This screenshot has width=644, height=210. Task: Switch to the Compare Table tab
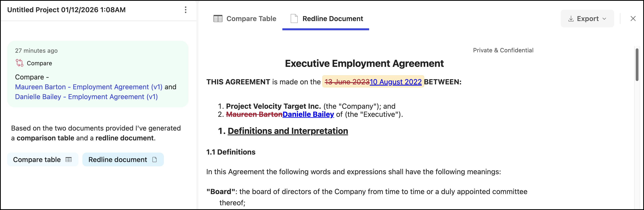click(x=251, y=19)
